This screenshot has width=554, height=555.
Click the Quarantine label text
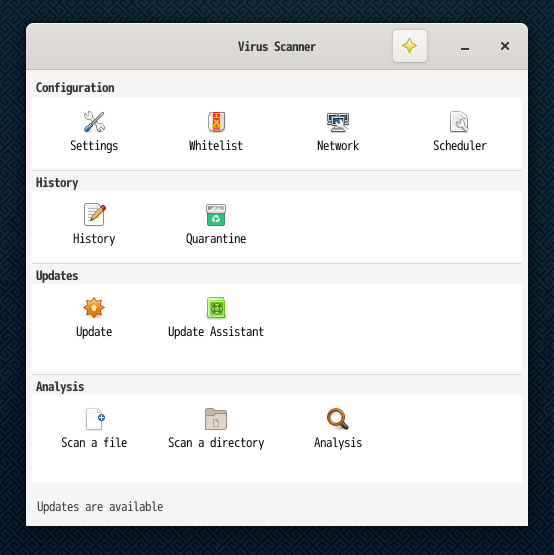click(216, 239)
